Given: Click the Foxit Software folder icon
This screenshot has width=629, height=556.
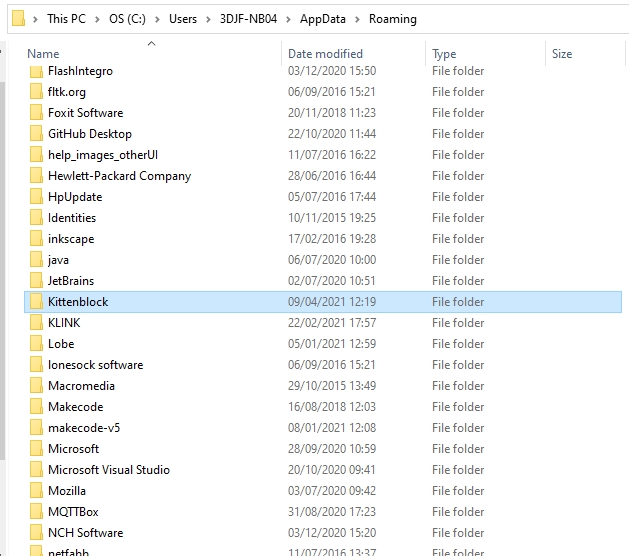Looking at the screenshot, I should coord(36,113).
